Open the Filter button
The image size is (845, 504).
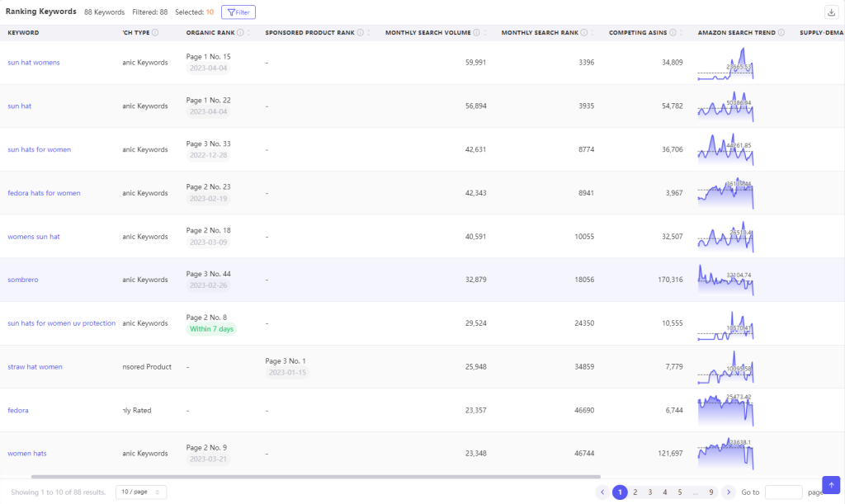pyautogui.click(x=238, y=12)
